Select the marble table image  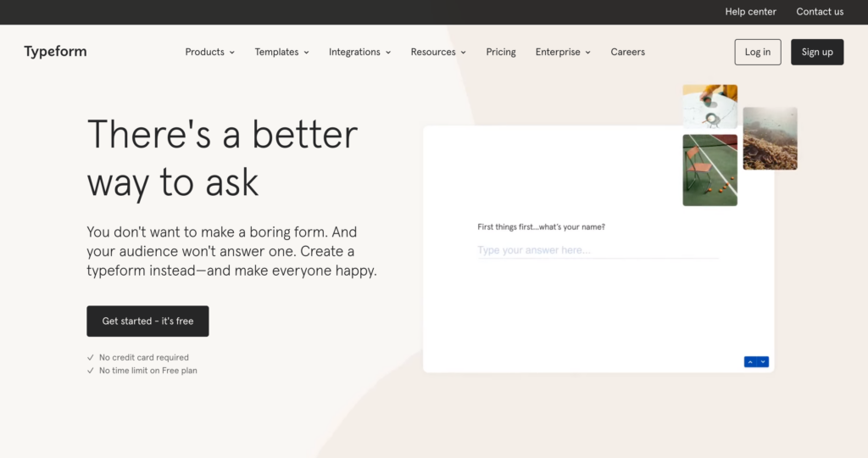pyautogui.click(x=709, y=106)
